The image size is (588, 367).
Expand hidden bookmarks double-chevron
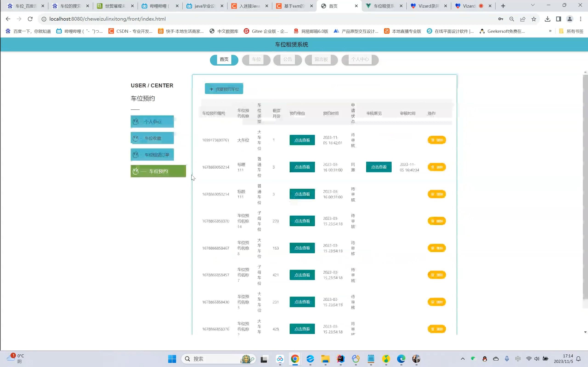click(x=550, y=31)
